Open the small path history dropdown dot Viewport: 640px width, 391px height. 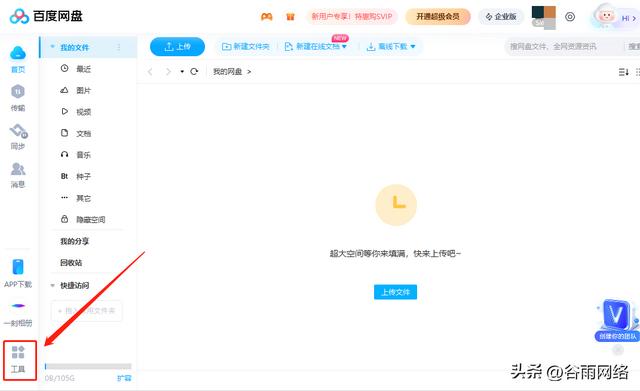click(182, 71)
